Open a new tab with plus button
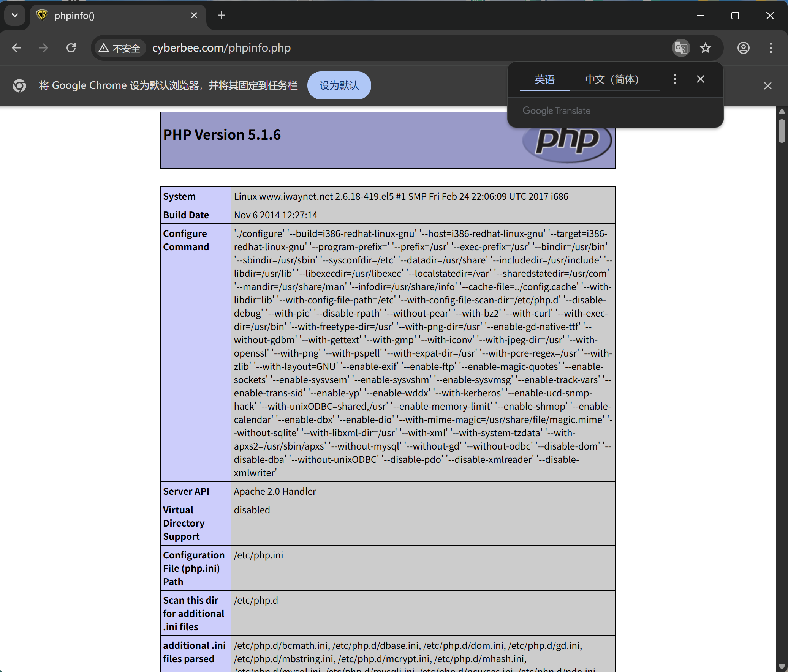The width and height of the screenshot is (788, 672). 222,15
